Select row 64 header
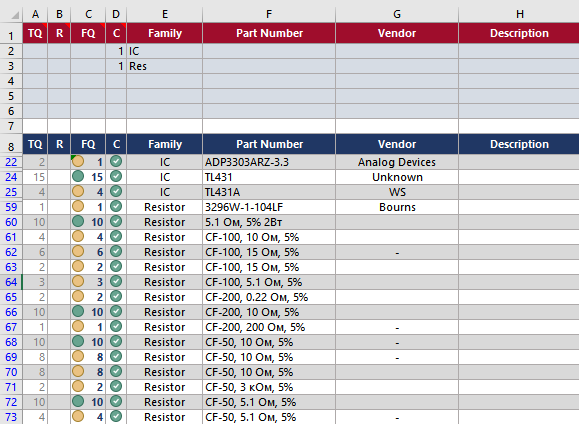 (11, 282)
